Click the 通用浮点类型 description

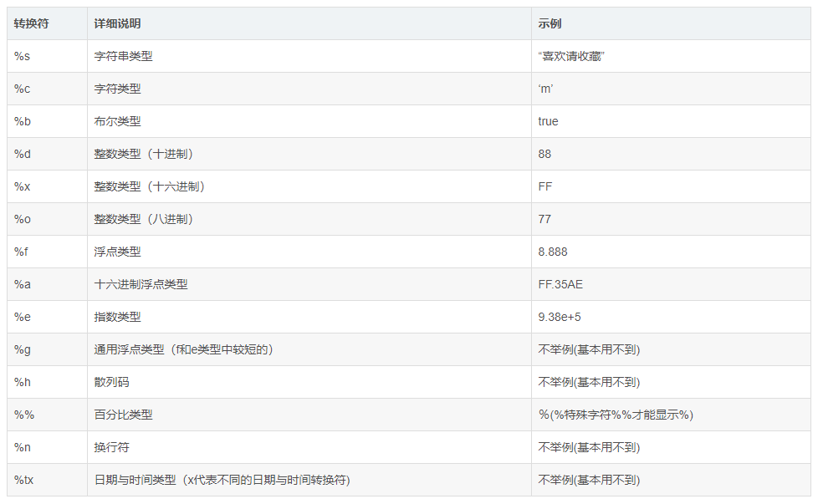[184, 349]
